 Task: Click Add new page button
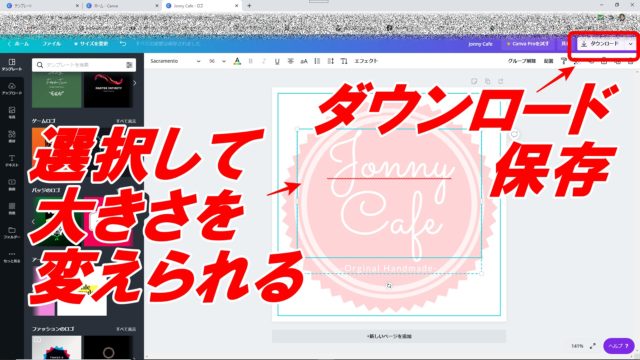pyautogui.click(x=389, y=336)
